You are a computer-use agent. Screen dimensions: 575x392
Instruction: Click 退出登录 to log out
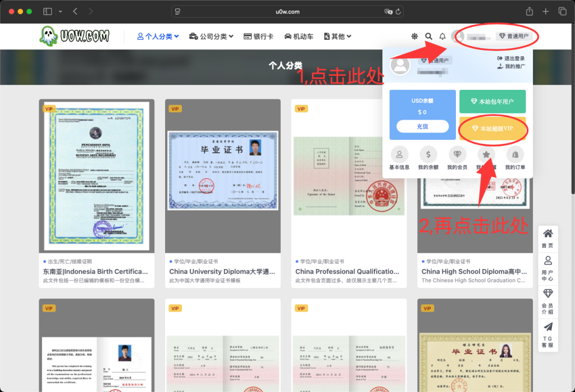point(511,58)
